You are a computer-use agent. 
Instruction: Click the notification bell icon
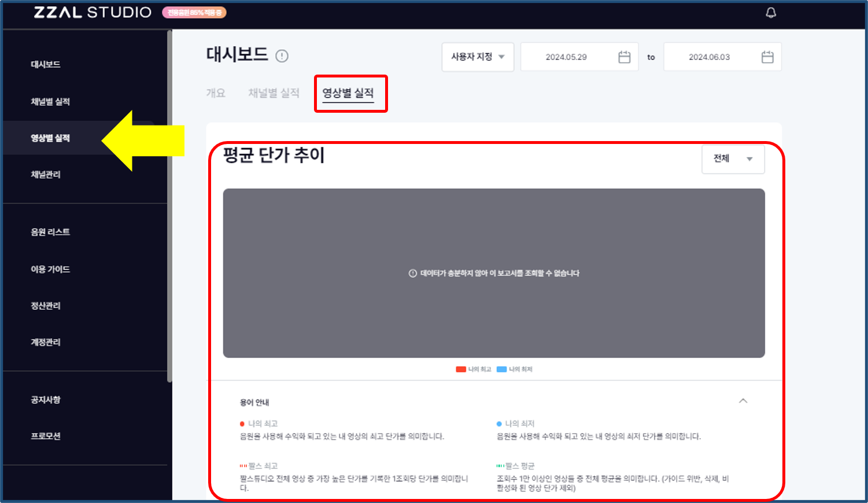tap(771, 12)
